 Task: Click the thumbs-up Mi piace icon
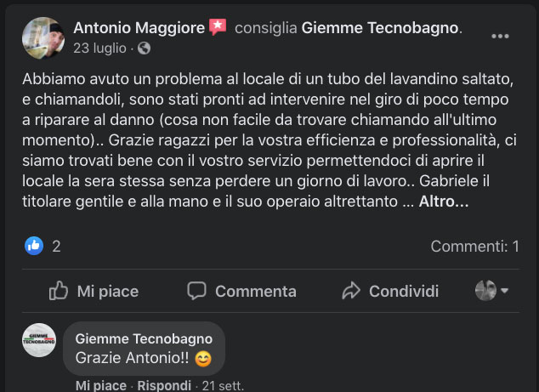click(x=59, y=291)
